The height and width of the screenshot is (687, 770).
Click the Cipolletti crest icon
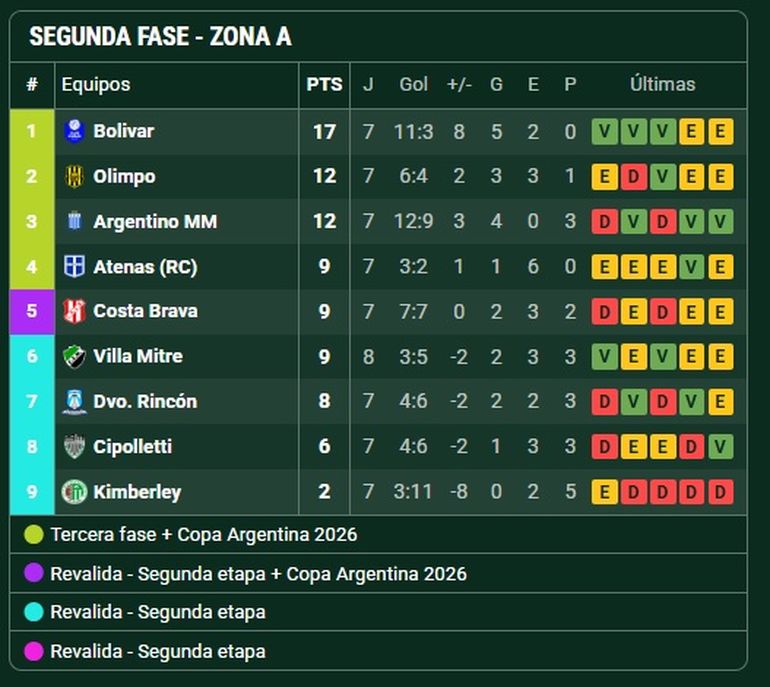[x=74, y=446]
